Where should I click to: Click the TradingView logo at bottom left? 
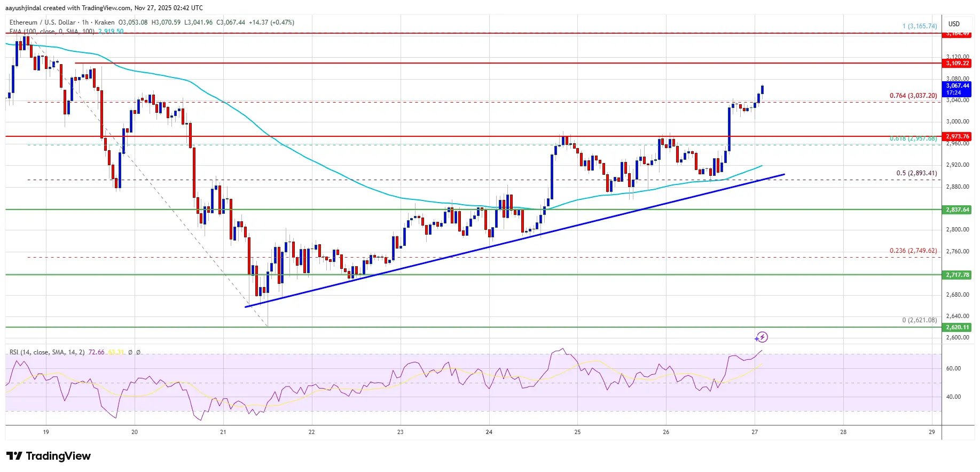coord(49,456)
